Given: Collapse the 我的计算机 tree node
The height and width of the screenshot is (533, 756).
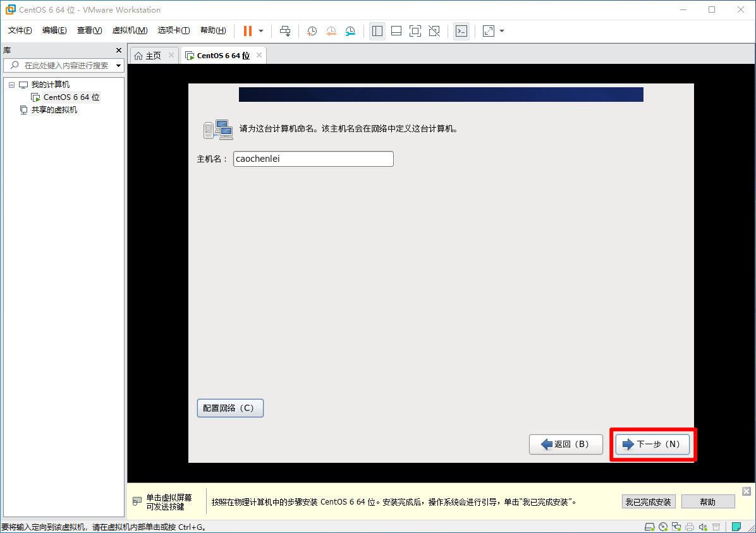Looking at the screenshot, I should click(11, 85).
